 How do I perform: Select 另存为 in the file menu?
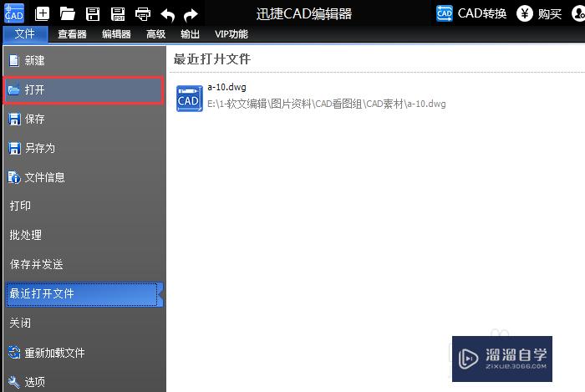point(84,148)
